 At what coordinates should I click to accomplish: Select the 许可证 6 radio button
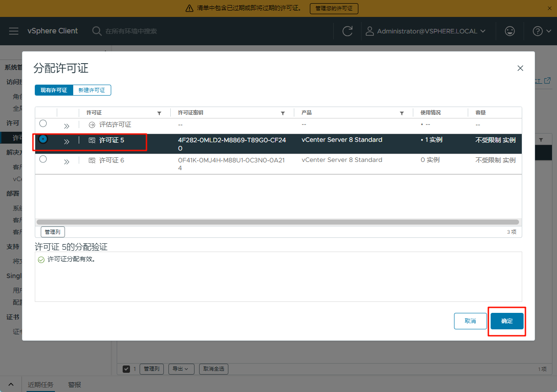[43, 159]
